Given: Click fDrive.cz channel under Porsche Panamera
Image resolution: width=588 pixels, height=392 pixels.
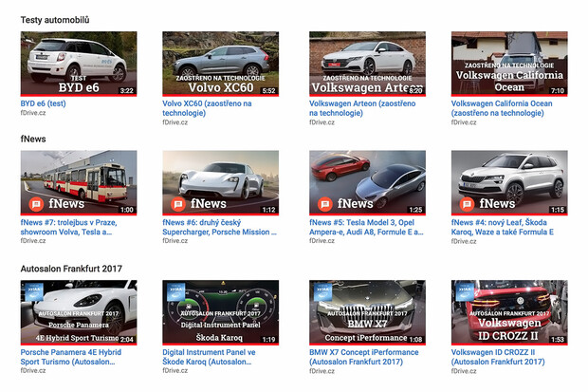Looking at the screenshot, I should 33,370.
